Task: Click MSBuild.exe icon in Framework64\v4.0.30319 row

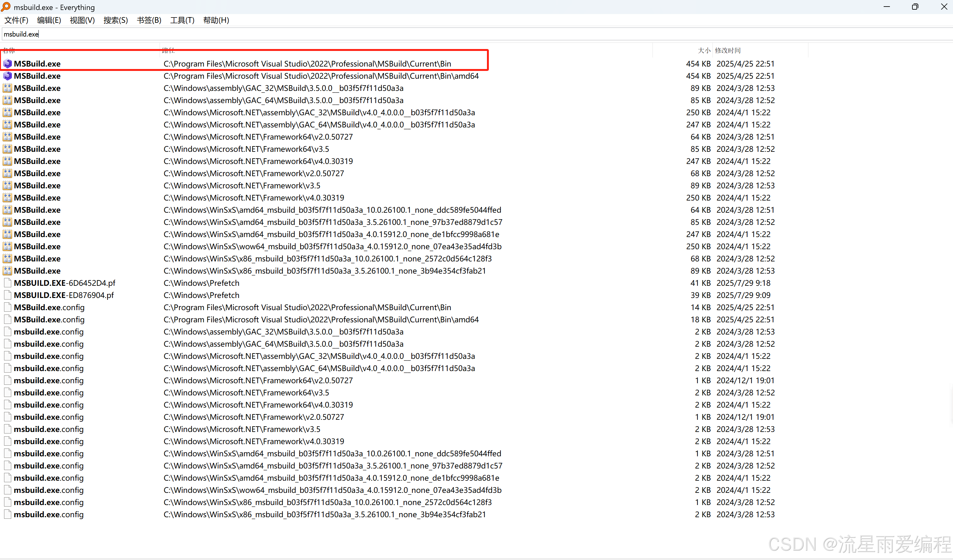Action: point(7,161)
